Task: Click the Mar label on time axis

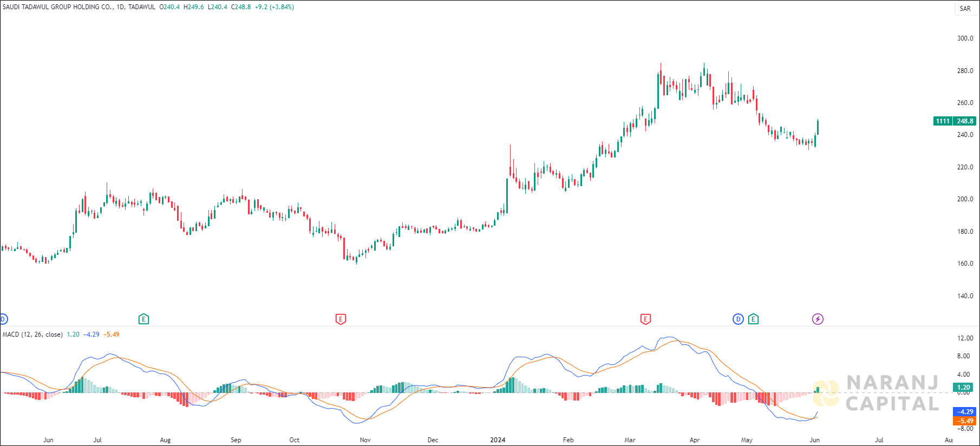Action: (x=630, y=440)
